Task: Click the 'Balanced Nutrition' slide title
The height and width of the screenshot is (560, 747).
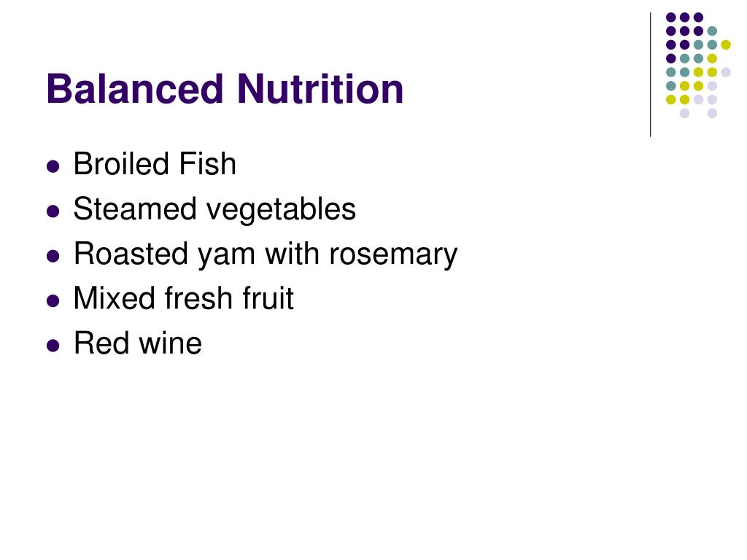Action: [225, 89]
